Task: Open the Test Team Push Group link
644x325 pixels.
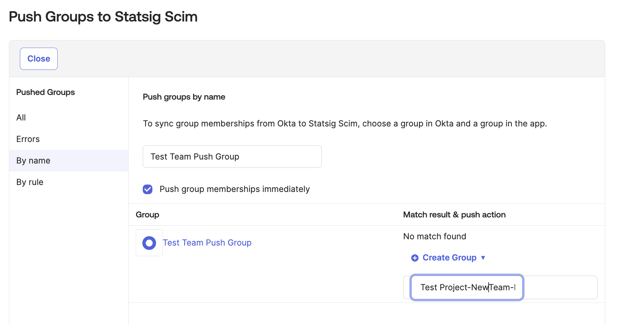Action: click(207, 243)
